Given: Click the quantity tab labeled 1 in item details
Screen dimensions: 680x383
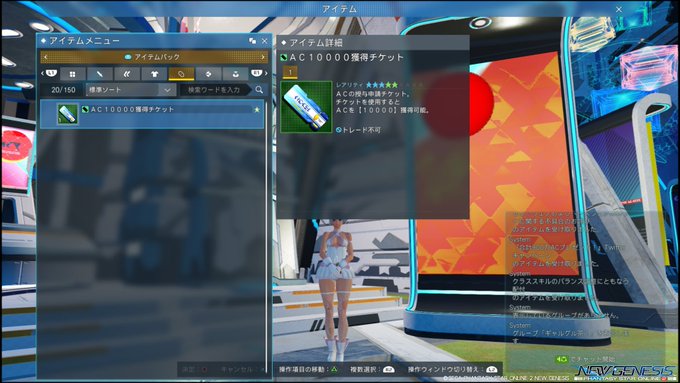Looking at the screenshot, I should [290, 72].
